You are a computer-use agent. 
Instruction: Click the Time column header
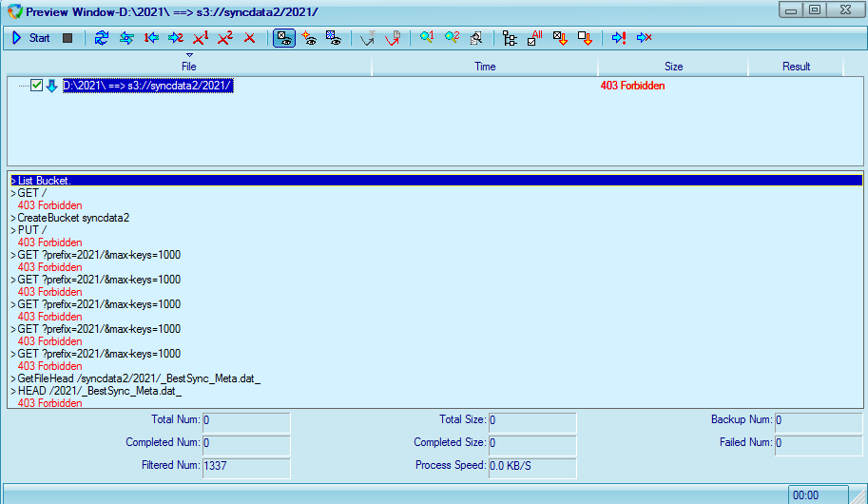pos(485,67)
